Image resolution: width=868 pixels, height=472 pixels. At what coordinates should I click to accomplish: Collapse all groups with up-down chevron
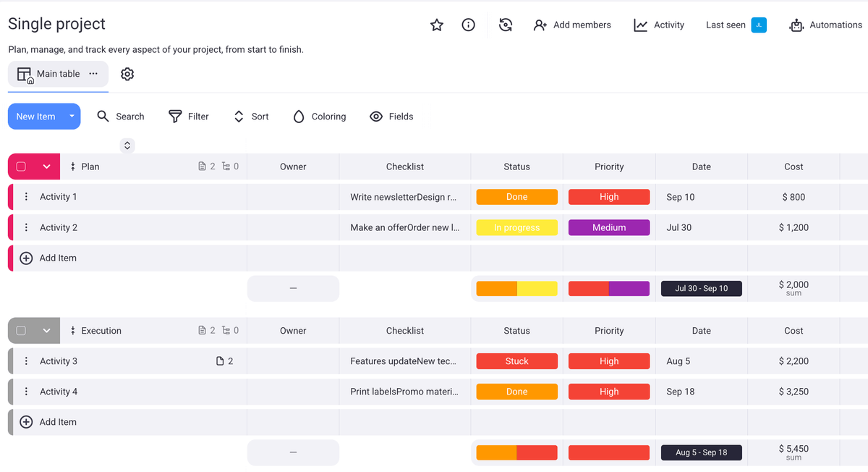[x=127, y=146]
